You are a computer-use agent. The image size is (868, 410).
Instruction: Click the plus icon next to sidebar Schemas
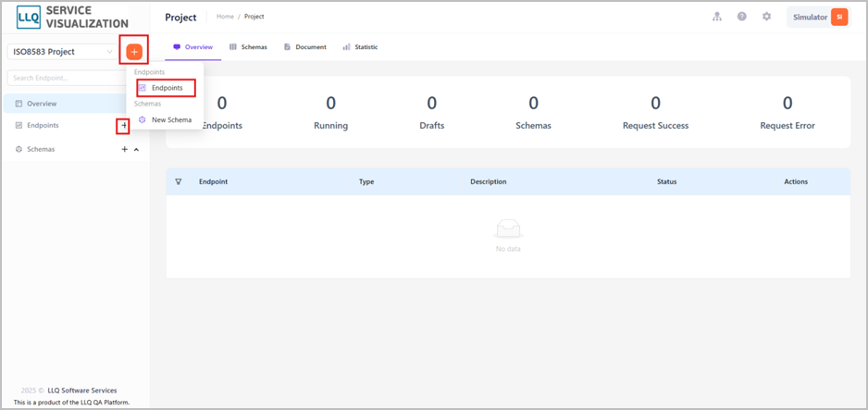pyautogui.click(x=125, y=149)
